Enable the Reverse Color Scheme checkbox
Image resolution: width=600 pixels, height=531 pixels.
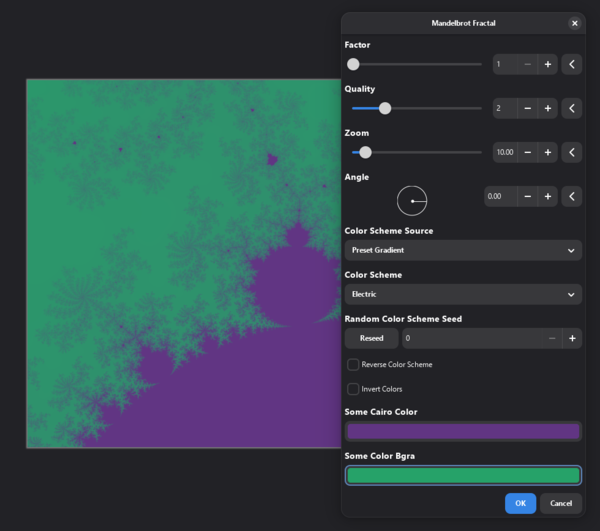click(x=353, y=365)
